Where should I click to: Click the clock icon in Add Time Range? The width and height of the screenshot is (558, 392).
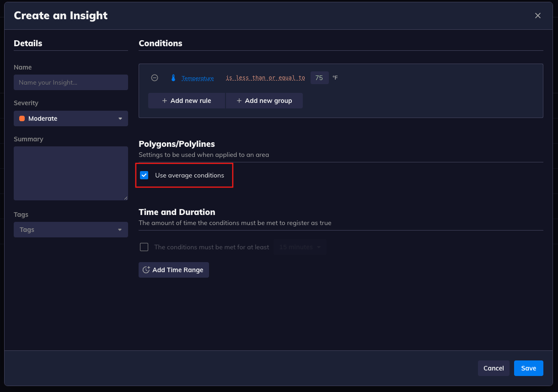(146, 270)
